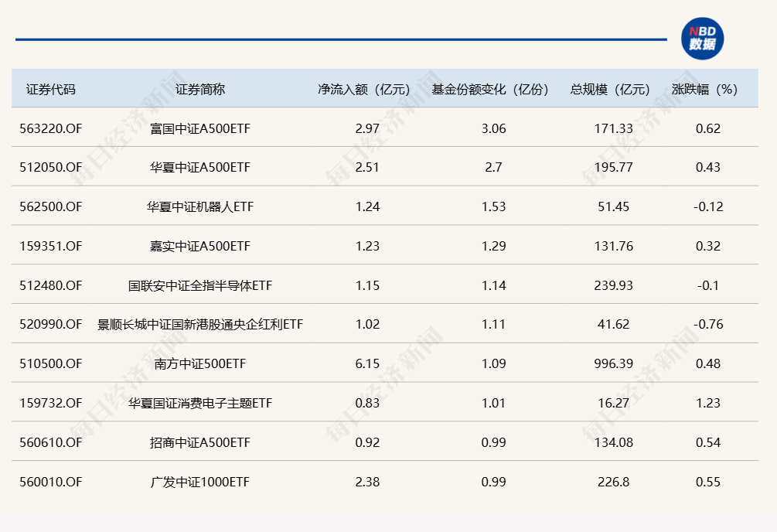Screen dimensions: 777x532
Task: Select code 562500.OF
Action: coord(50,206)
